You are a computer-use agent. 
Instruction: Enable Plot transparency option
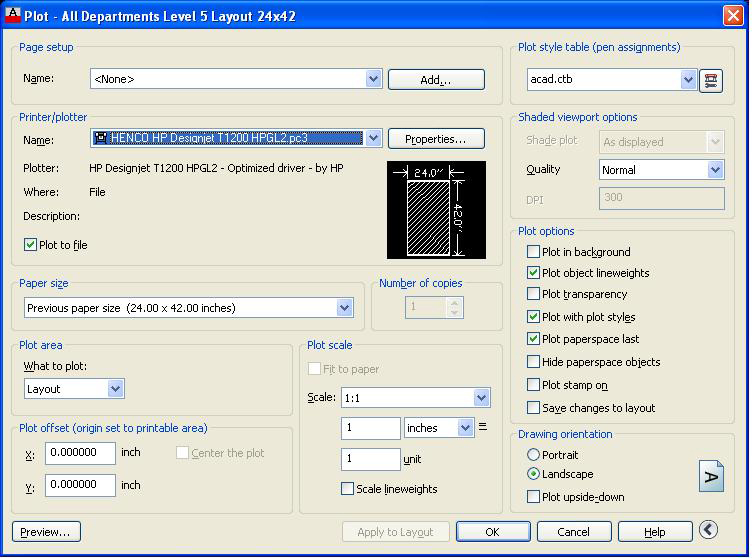tap(533, 294)
